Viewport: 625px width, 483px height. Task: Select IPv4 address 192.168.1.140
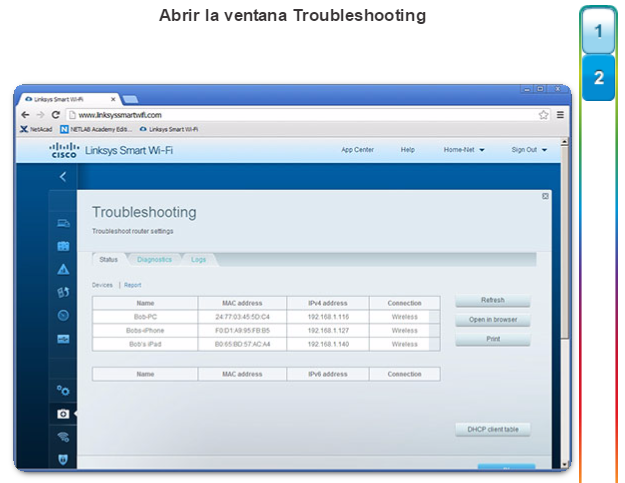tap(328, 344)
